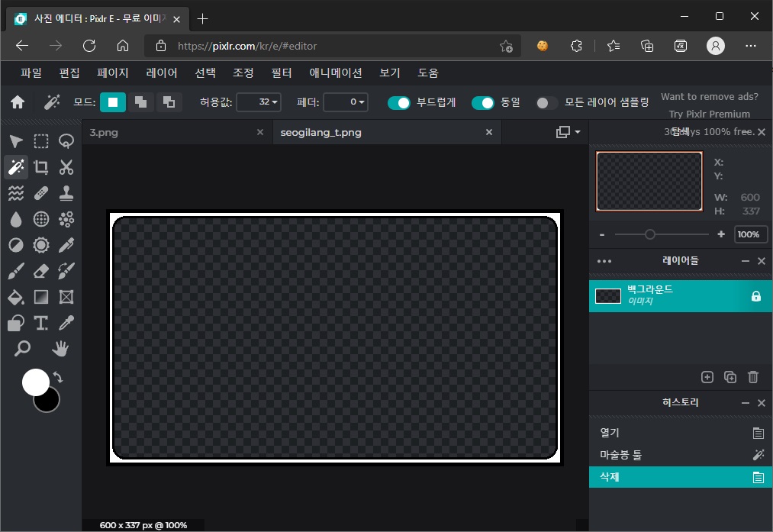Enable 모든 레이어 샘플링 sampling toggle
The image size is (773, 532).
(545, 102)
